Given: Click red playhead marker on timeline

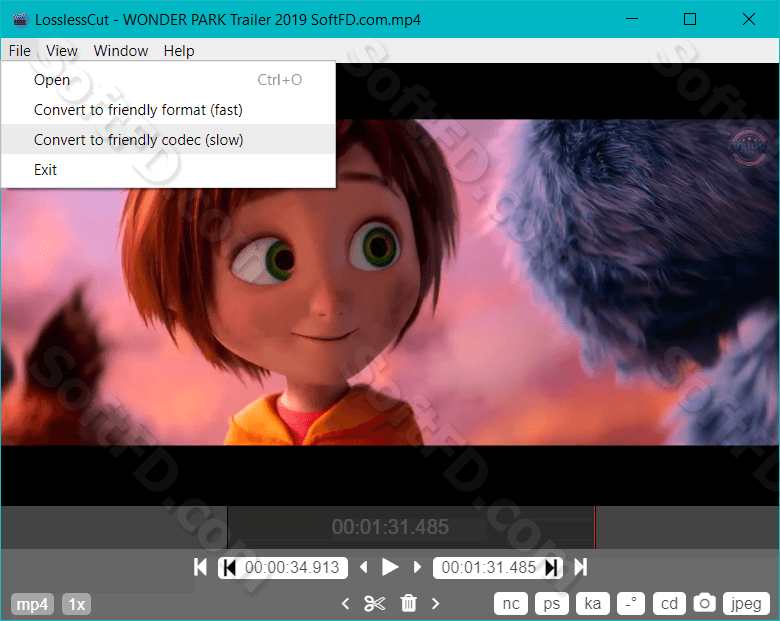Looking at the screenshot, I should point(594,527).
